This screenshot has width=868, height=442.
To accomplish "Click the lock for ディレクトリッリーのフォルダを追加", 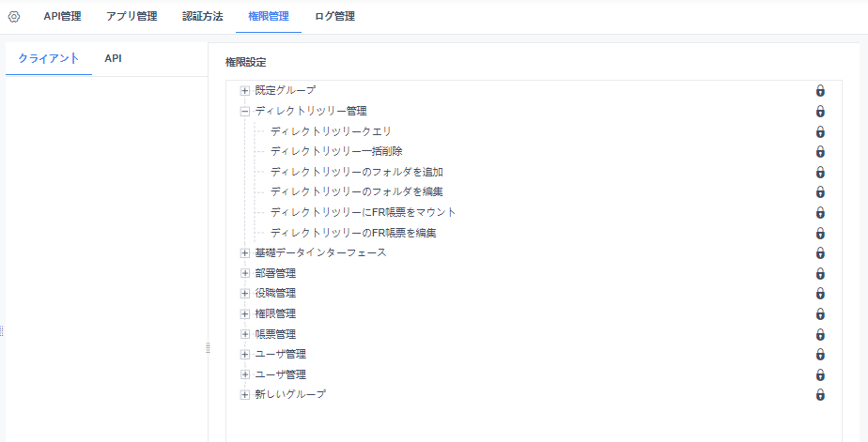I will click(x=820, y=172).
